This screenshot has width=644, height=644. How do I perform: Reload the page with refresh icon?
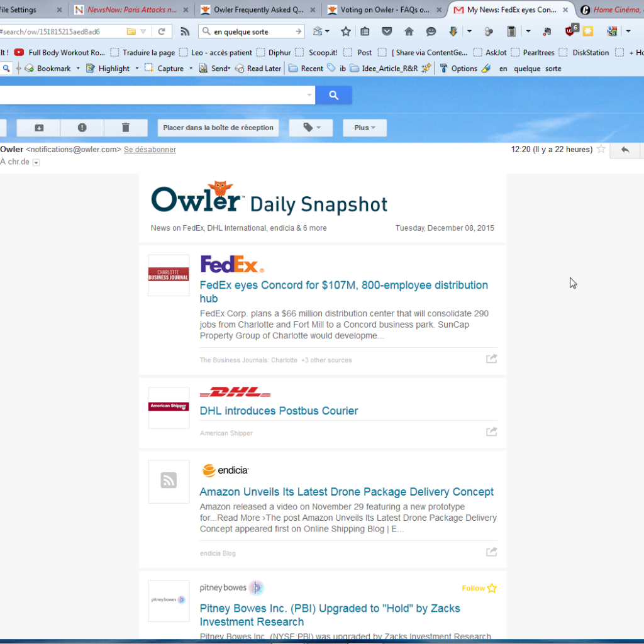pyautogui.click(x=162, y=31)
